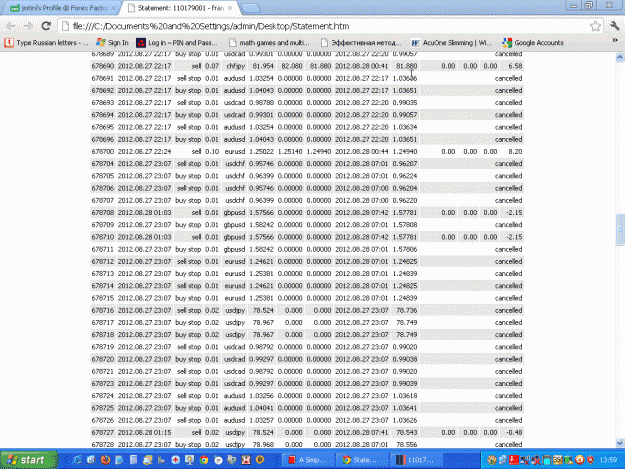This screenshot has height=469, width=625.
Task: Show more bookmarks with the chevron
Action: [615, 41]
